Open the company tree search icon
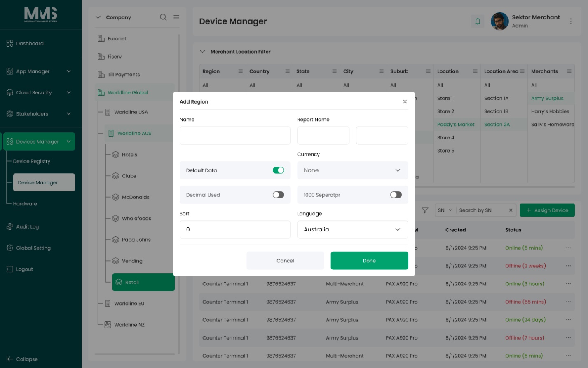 coord(163,17)
